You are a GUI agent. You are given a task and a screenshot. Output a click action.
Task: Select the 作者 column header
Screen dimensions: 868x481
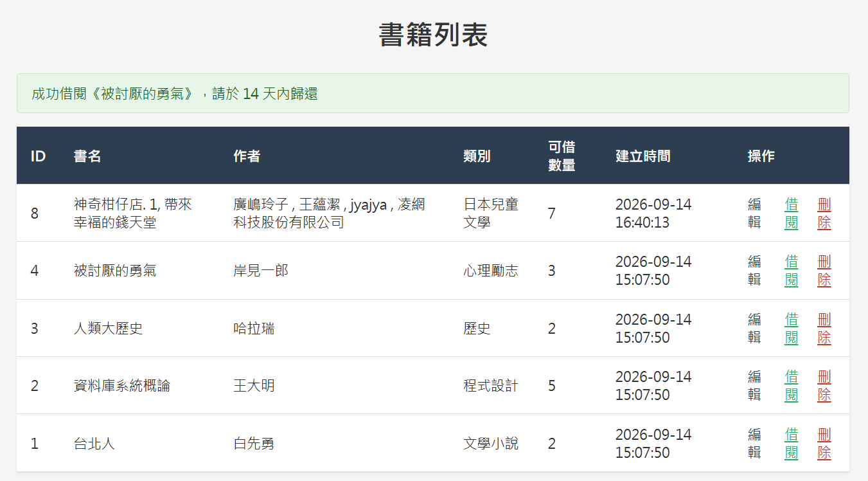point(247,156)
